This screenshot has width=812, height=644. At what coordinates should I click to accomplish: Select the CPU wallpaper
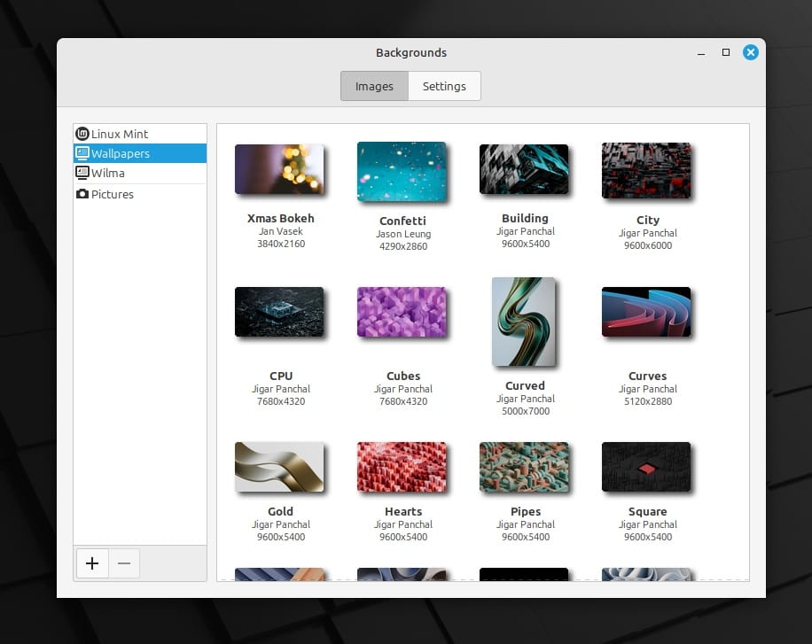tap(280, 312)
